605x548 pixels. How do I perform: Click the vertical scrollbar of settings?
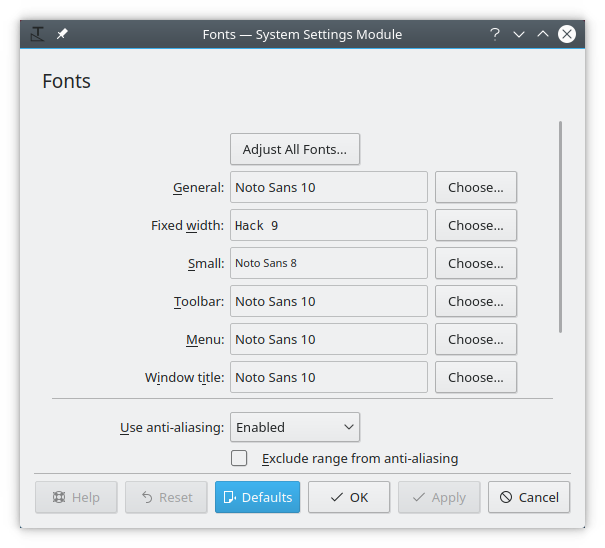[560, 227]
